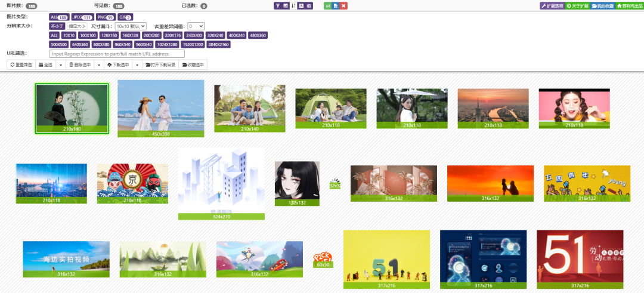Select the isometric buildings thumbnail 324x270
Viewport: 644px width, 293px height.
coord(221,184)
